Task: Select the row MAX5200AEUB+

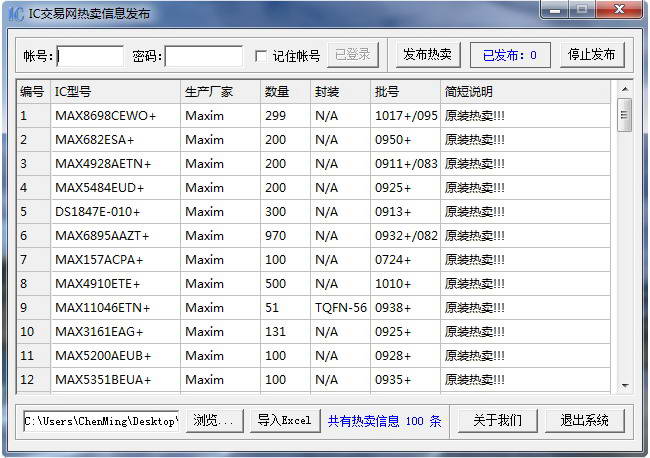Action: [x=314, y=356]
